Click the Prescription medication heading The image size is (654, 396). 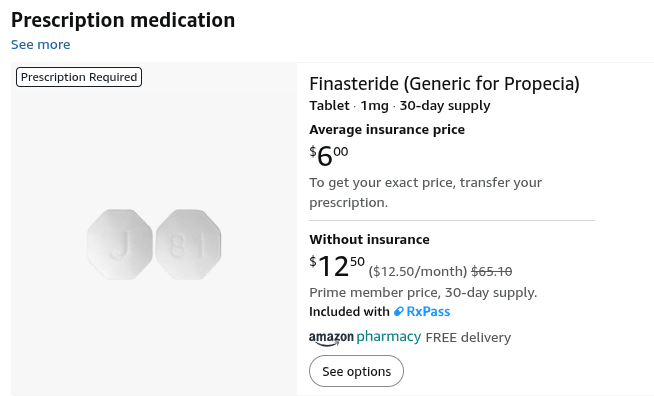click(123, 20)
